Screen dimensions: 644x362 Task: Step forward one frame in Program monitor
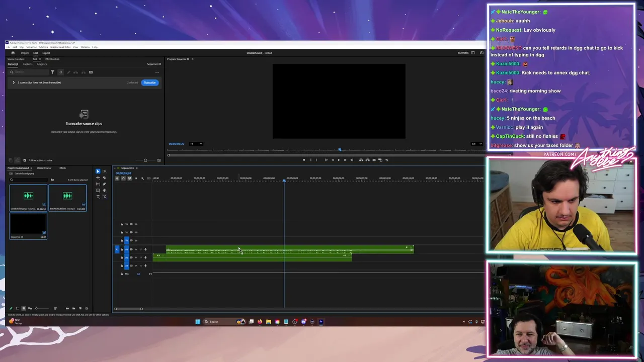pyautogui.click(x=345, y=160)
